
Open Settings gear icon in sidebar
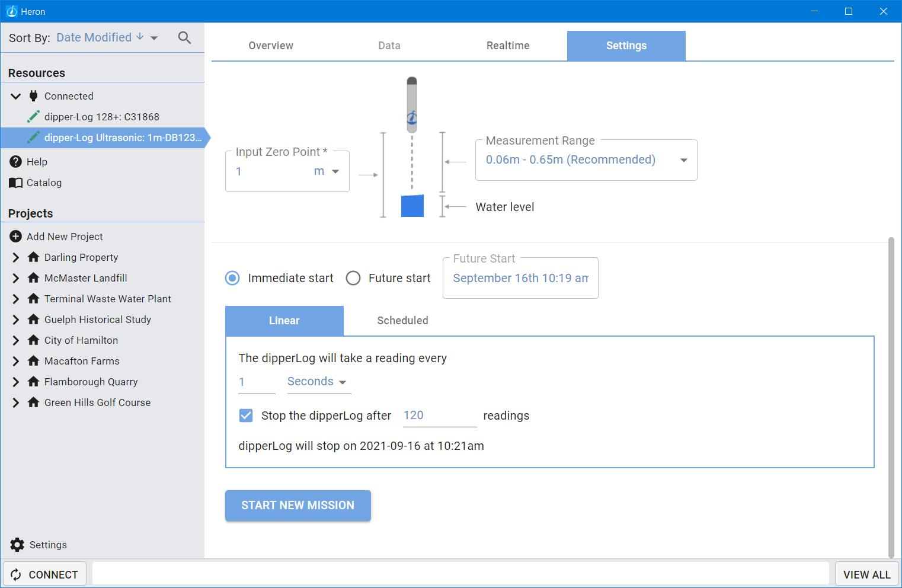17,545
